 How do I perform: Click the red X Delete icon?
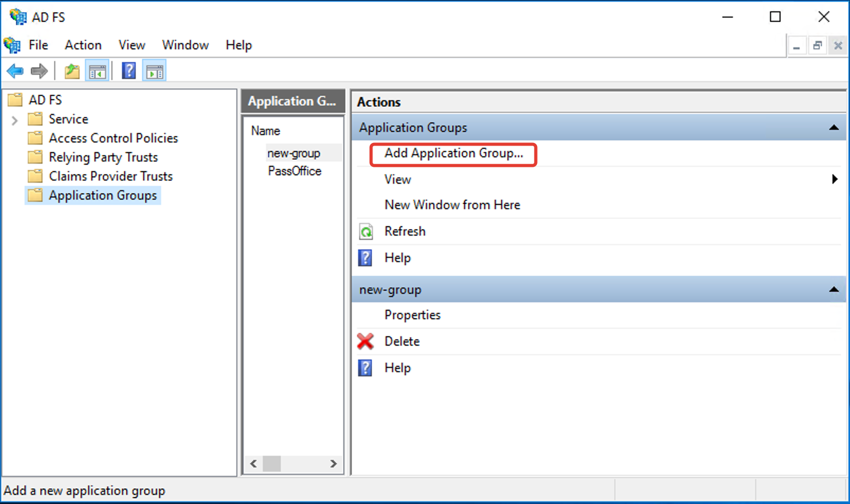pos(365,341)
